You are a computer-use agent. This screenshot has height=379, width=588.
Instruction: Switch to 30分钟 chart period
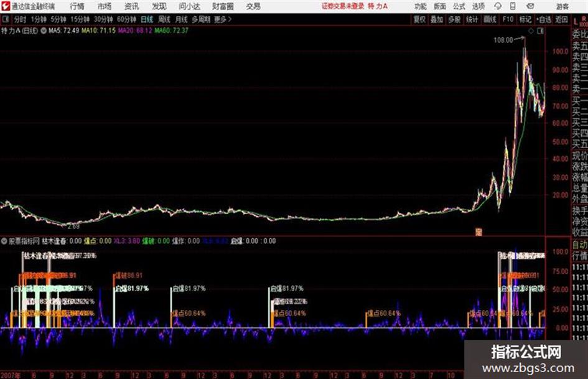(x=103, y=19)
